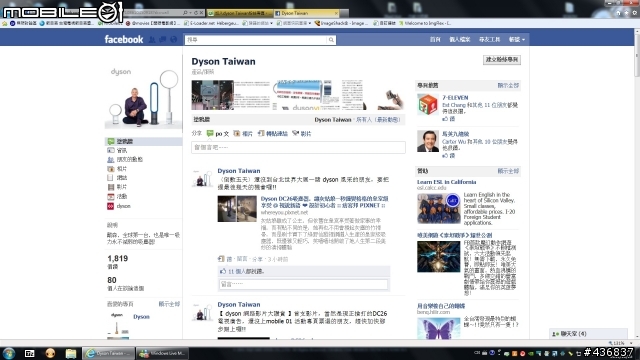Open the Video (影片) film icon in the sidebar
Screen dimensions: 640x360
pos(111,187)
